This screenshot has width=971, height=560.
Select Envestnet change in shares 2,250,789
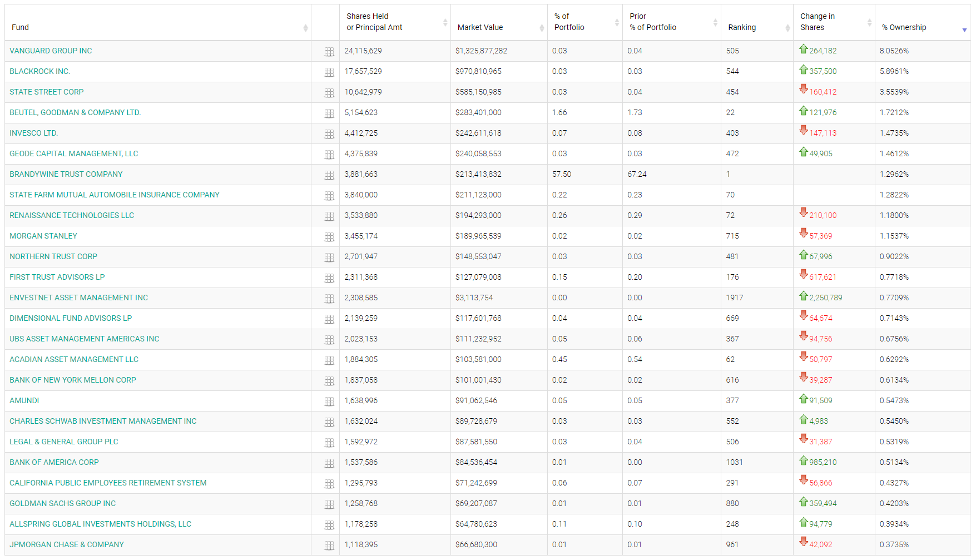coord(825,298)
